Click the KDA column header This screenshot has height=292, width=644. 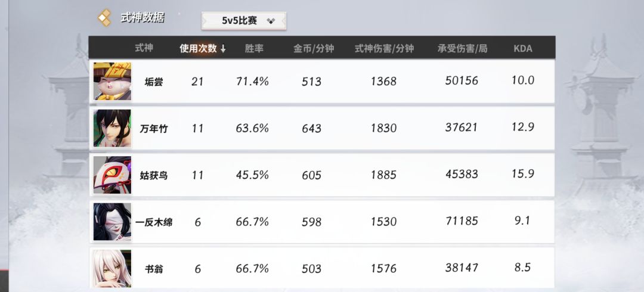click(x=523, y=48)
